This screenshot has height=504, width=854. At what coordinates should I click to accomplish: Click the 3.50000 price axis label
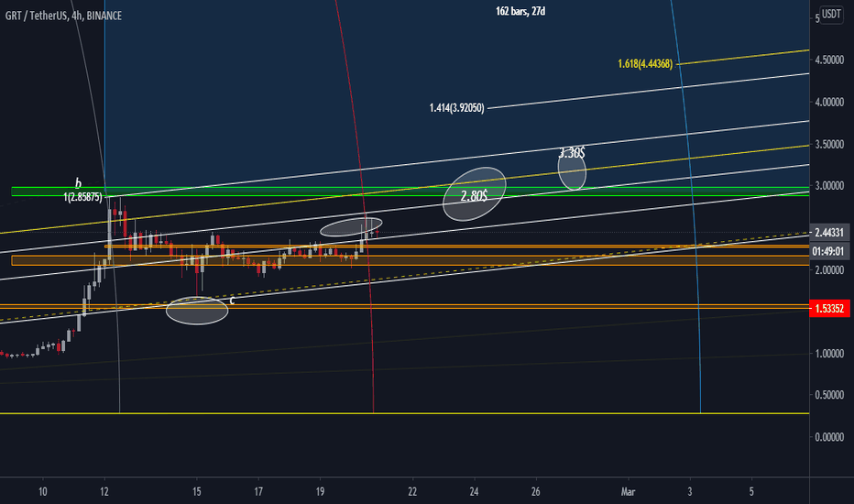click(x=829, y=145)
